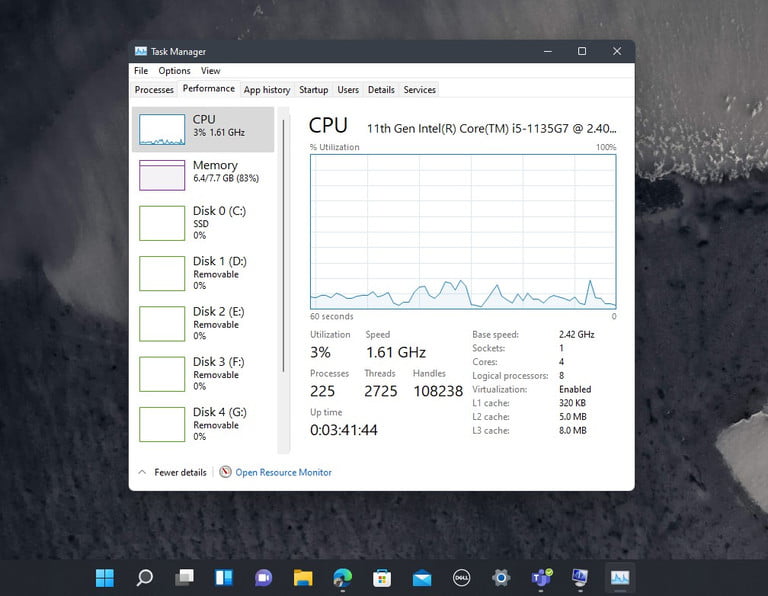
Task: Click the CPU model name text
Action: pyautogui.click(x=492, y=129)
